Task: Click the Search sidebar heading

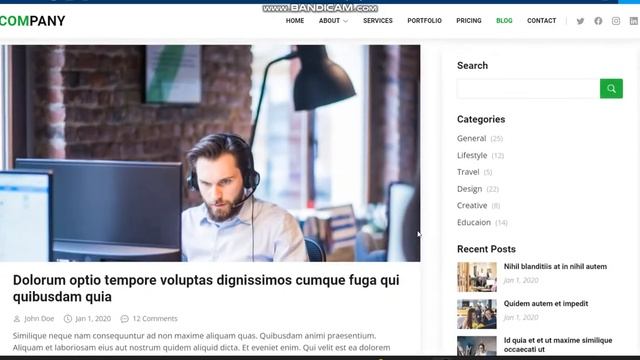Action: point(472,66)
